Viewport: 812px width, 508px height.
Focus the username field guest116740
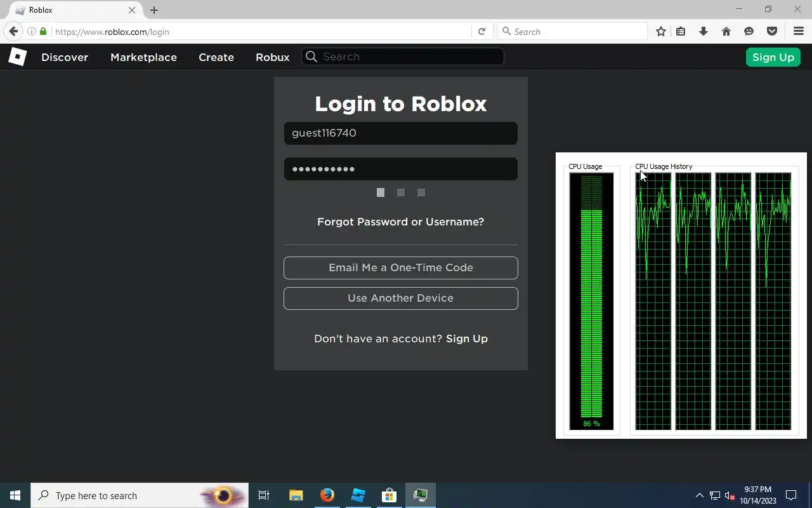pyautogui.click(x=401, y=133)
